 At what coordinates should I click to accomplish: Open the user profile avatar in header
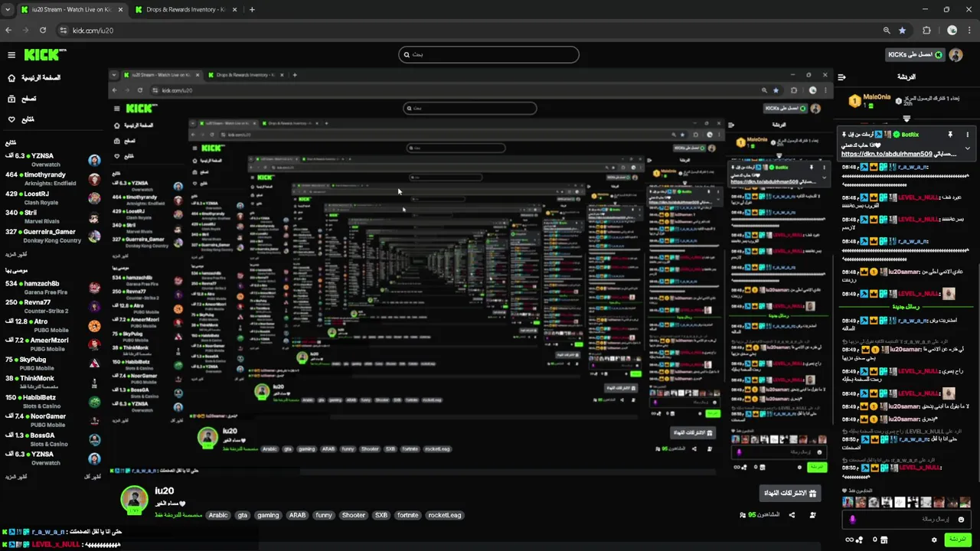[955, 54]
